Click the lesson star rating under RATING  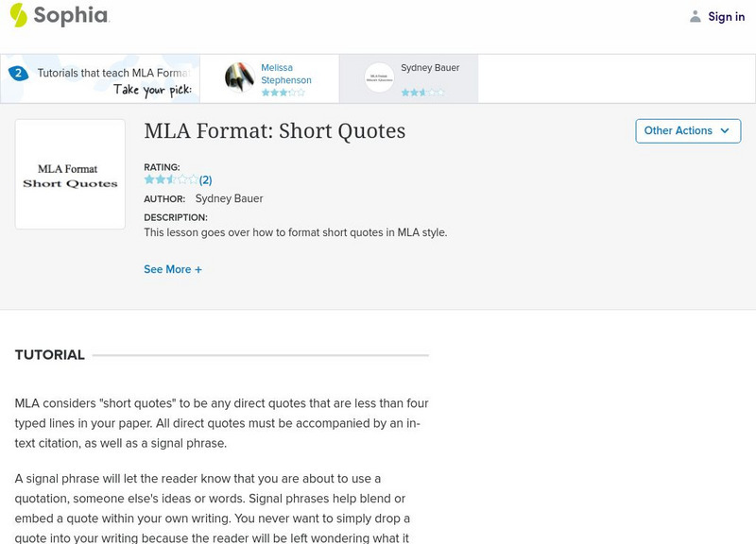click(x=171, y=179)
